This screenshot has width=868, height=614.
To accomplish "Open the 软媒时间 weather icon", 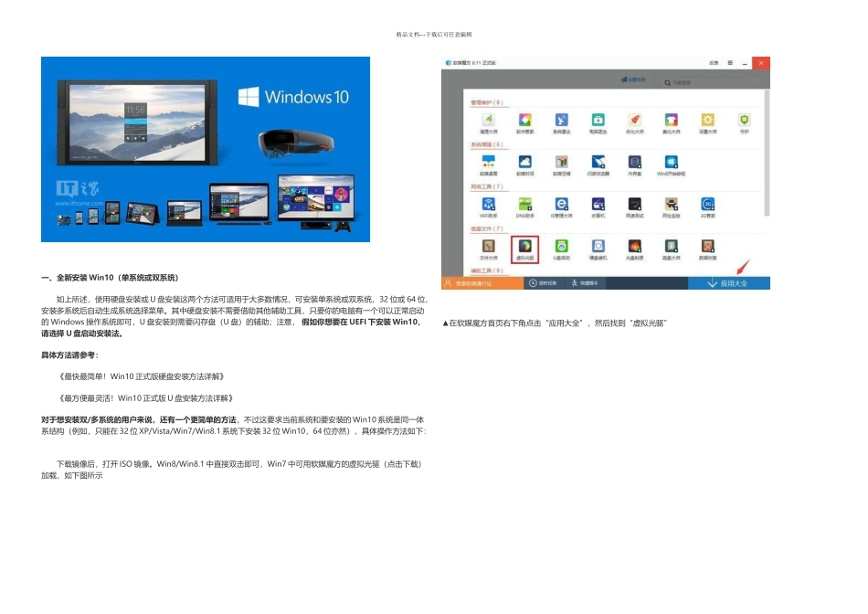I will 524,162.
